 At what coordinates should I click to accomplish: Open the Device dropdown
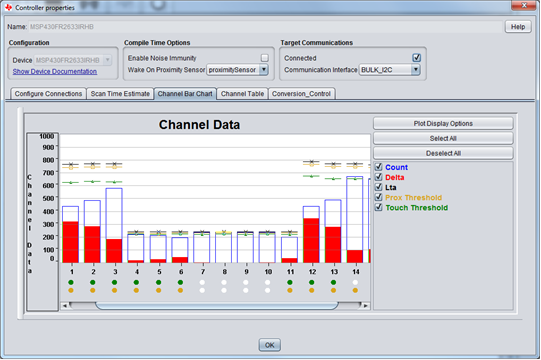pos(72,60)
